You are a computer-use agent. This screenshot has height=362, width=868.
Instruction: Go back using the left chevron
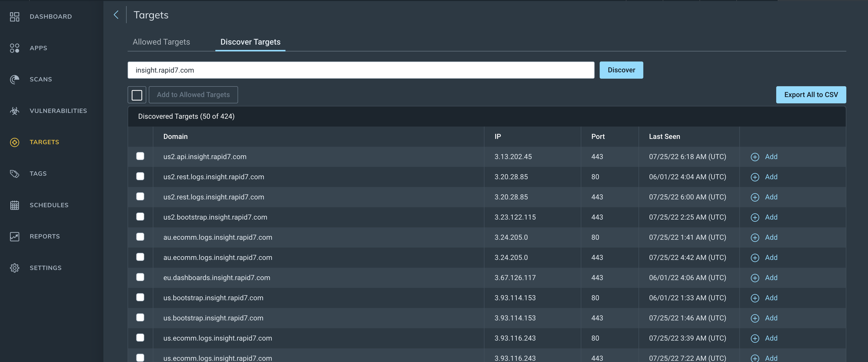click(x=116, y=15)
